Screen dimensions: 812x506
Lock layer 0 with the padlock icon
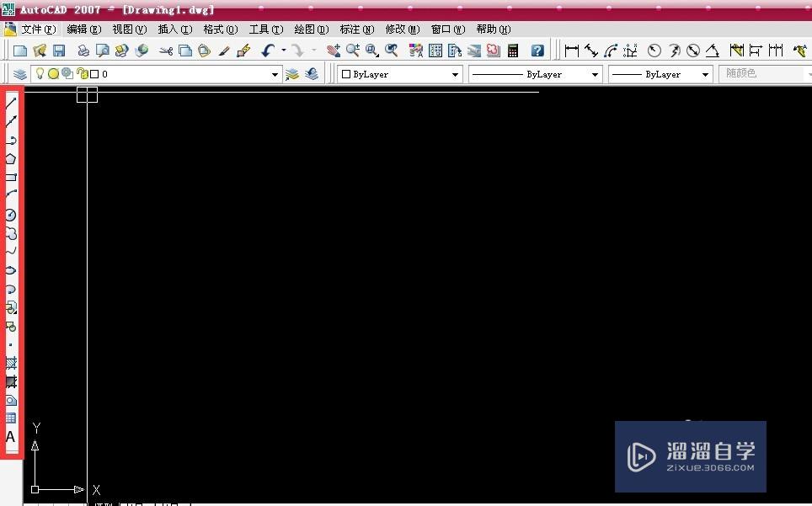coord(80,73)
